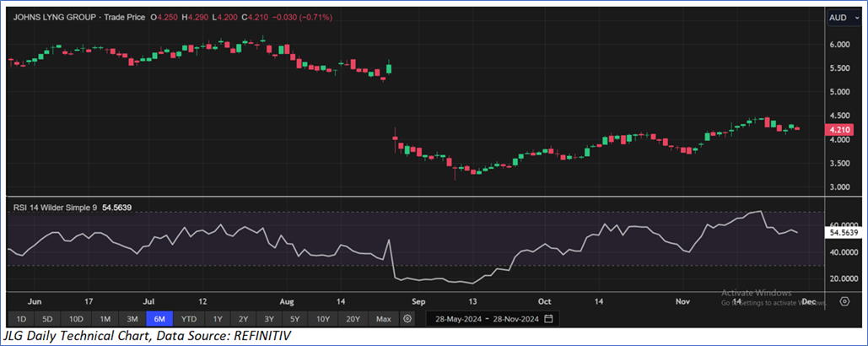Select the 3M time range
868x346 pixels.
[132, 319]
